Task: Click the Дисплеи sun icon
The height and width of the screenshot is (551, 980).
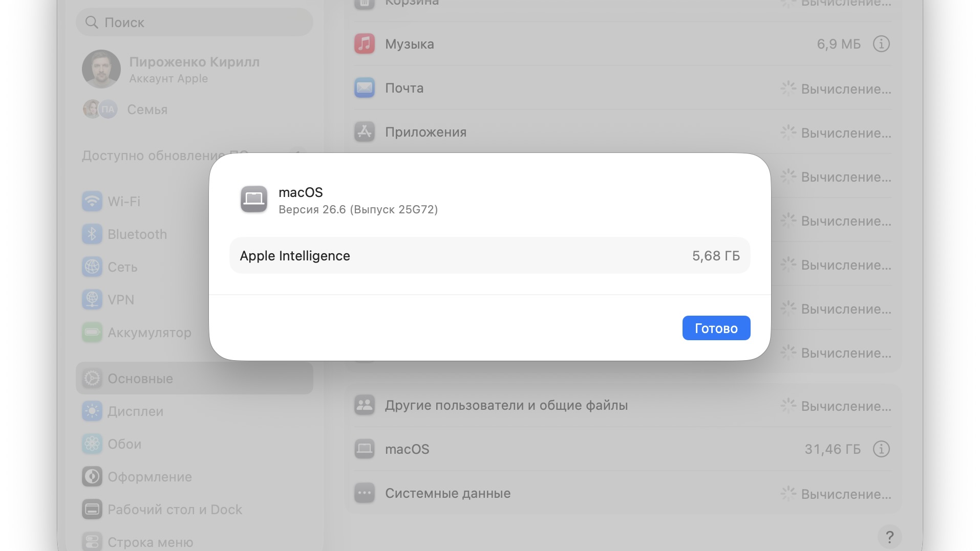Action: tap(92, 411)
